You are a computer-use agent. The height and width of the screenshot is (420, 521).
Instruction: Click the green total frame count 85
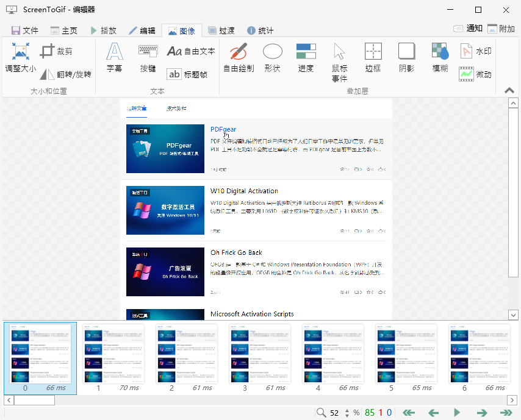pyautogui.click(x=370, y=413)
